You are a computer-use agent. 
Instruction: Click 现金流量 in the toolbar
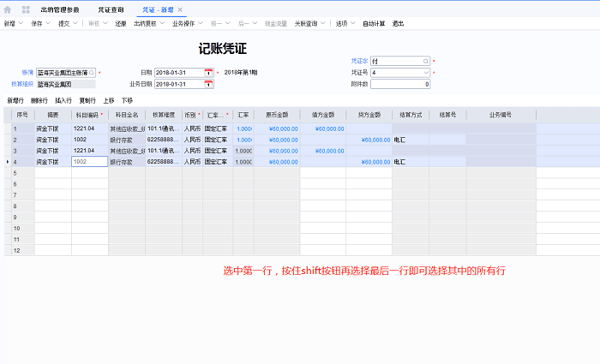(x=276, y=24)
